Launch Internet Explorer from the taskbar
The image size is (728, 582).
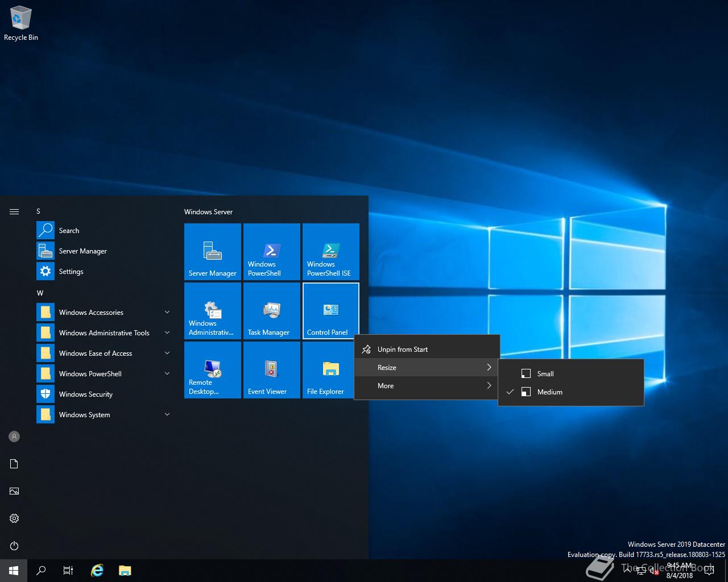97,571
